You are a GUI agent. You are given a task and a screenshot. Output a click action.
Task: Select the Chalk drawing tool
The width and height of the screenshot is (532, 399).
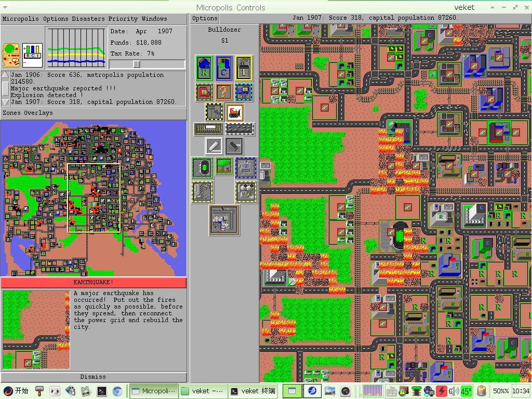(214, 146)
